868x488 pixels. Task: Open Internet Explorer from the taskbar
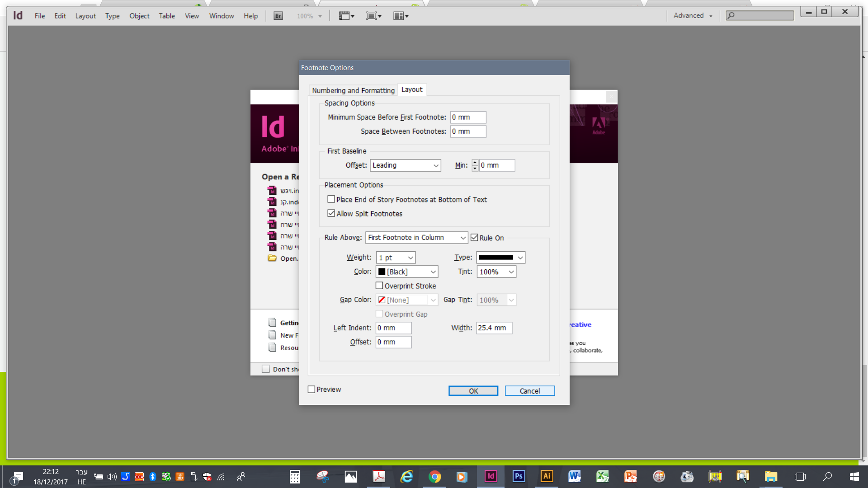click(406, 476)
